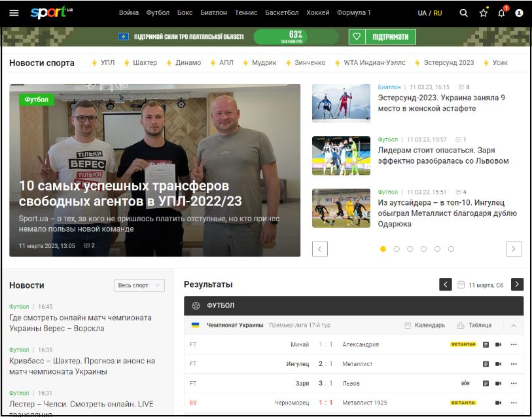This screenshot has height=417, width=532.
Task: Open Усик trending tag
Action: click(x=500, y=63)
